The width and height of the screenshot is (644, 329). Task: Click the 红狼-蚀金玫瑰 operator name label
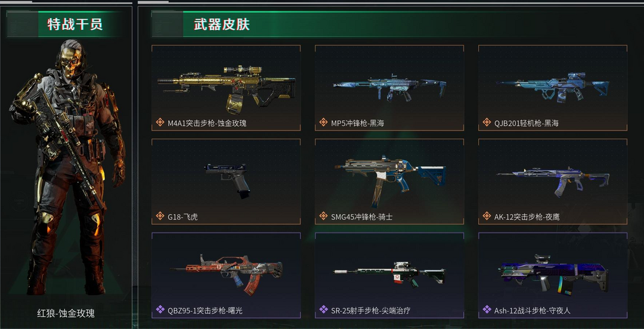[x=66, y=314]
